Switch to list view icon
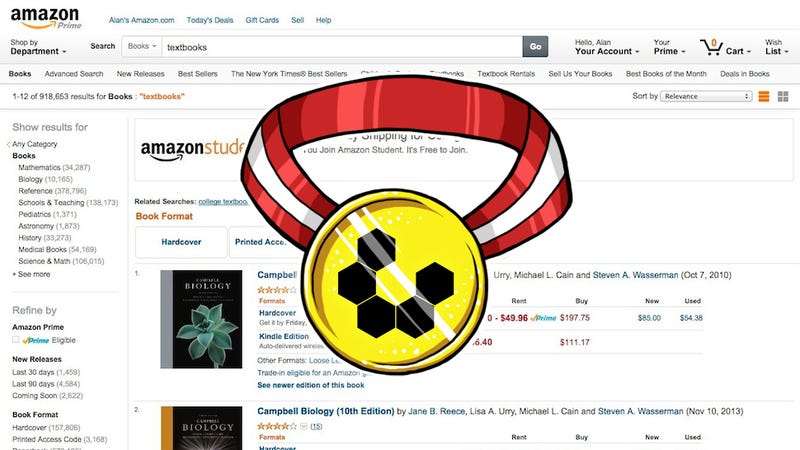Viewport: 800px width, 450px height. [x=764, y=96]
